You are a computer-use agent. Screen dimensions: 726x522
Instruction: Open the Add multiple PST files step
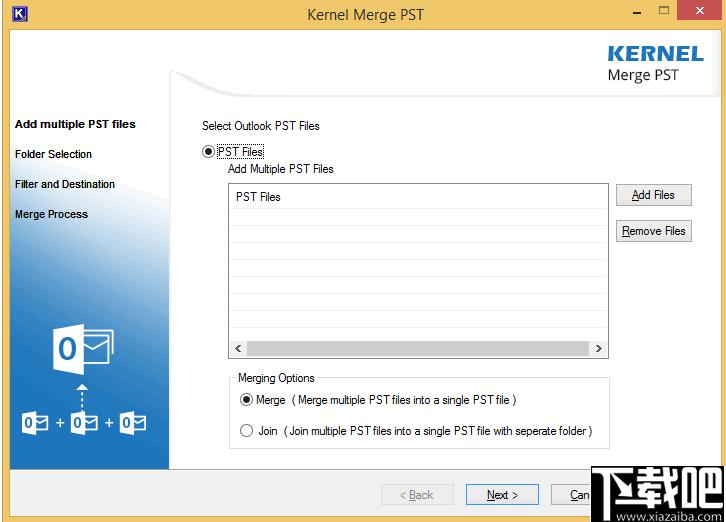[75, 124]
